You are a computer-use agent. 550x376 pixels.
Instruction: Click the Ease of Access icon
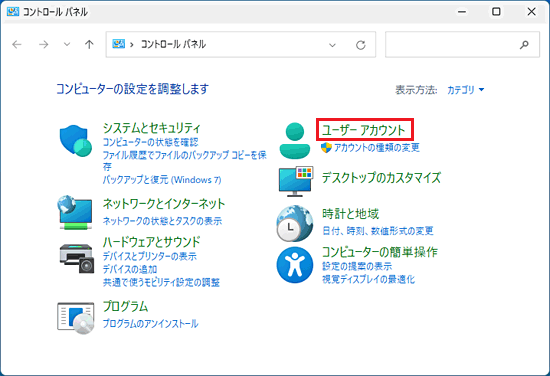(x=295, y=265)
